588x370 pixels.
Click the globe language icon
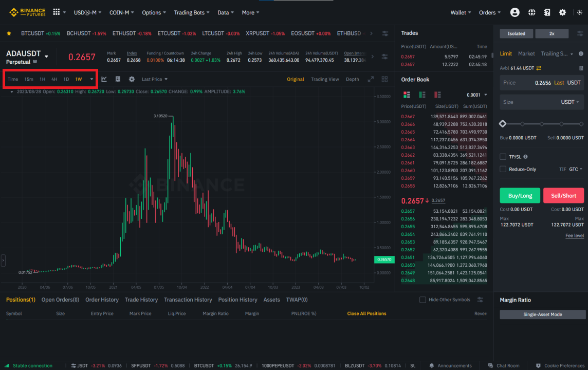coord(532,12)
